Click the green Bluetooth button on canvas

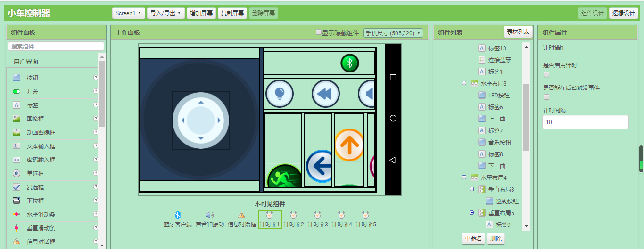pos(350,63)
